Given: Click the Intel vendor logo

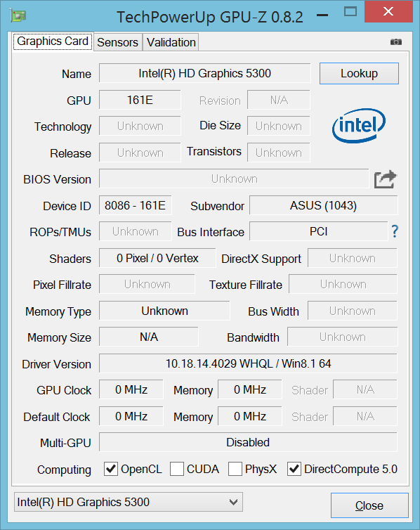Looking at the screenshot, I should pyautogui.click(x=359, y=125).
